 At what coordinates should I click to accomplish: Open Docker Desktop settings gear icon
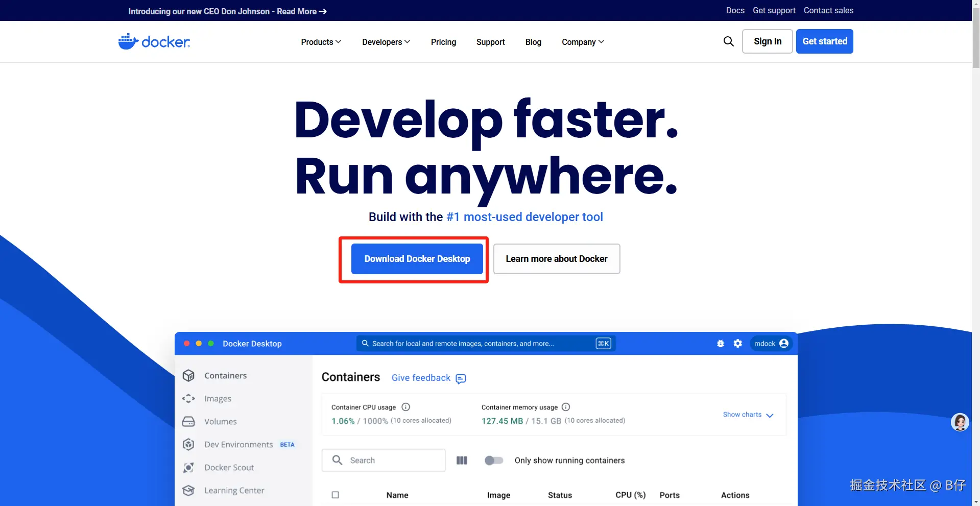738,344
